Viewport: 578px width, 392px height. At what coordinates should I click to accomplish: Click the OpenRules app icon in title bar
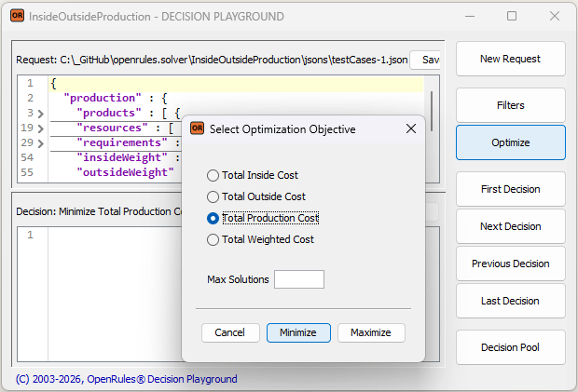pos(17,16)
